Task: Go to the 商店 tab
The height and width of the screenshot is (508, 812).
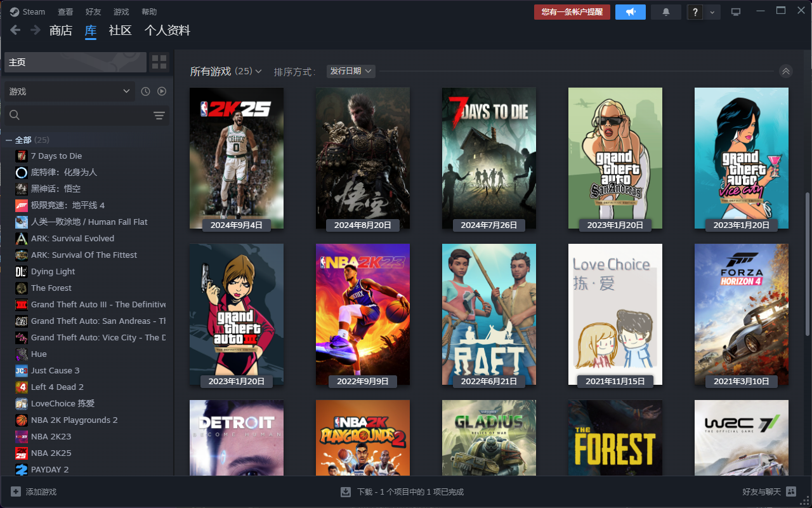Action: [61, 30]
